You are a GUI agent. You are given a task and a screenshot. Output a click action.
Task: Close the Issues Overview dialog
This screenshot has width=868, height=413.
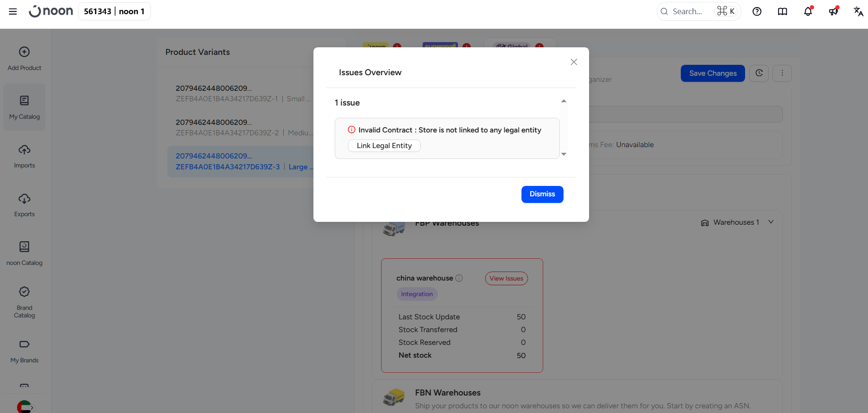pyautogui.click(x=574, y=62)
